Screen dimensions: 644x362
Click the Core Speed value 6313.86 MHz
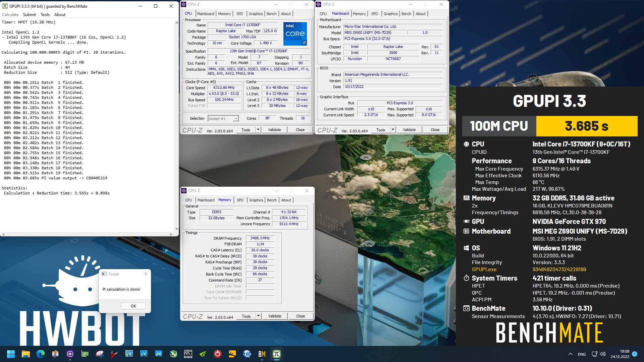(224, 88)
